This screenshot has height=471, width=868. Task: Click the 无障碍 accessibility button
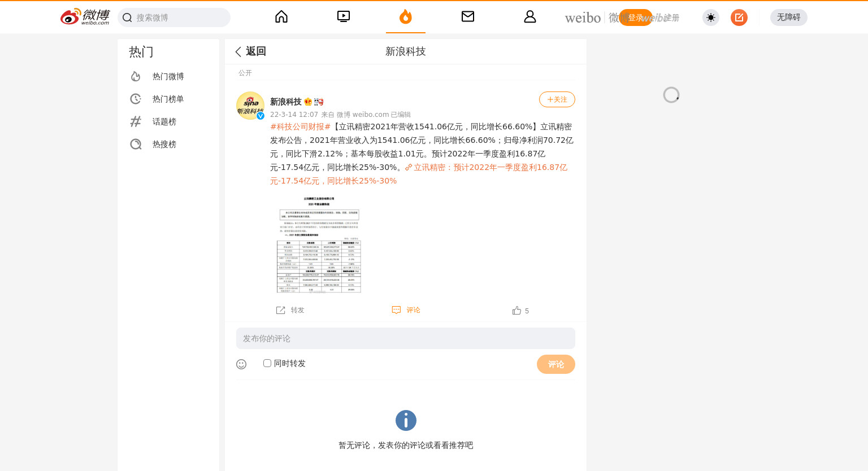[789, 18]
